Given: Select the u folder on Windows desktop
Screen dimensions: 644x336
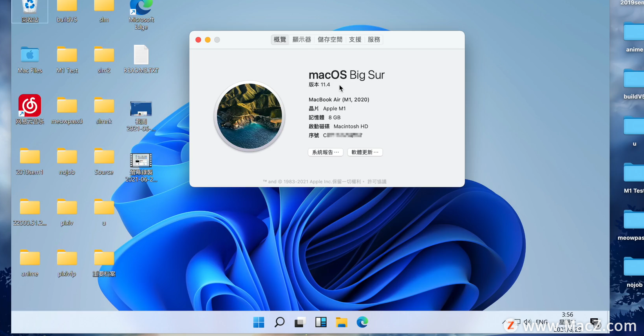Looking at the screenshot, I should tap(104, 212).
